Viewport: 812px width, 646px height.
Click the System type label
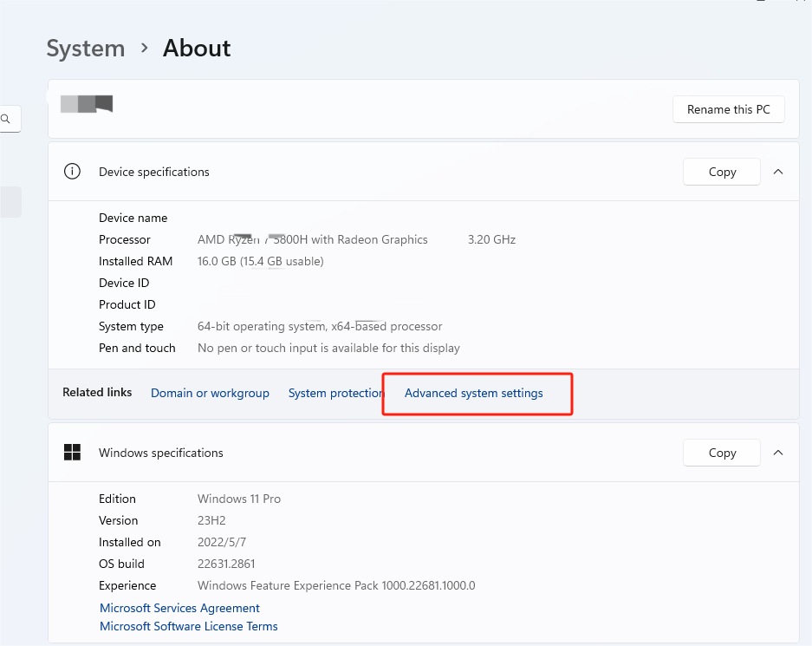tap(131, 326)
